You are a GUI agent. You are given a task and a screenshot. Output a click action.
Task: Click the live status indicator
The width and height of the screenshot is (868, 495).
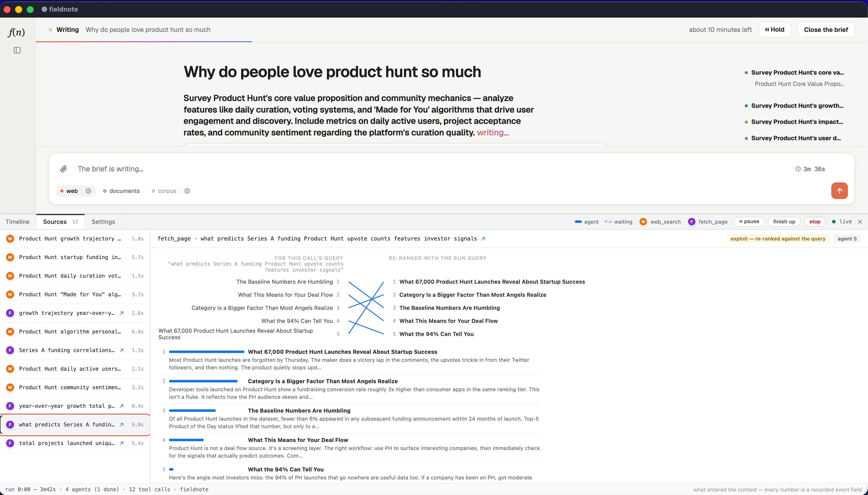[842, 222]
